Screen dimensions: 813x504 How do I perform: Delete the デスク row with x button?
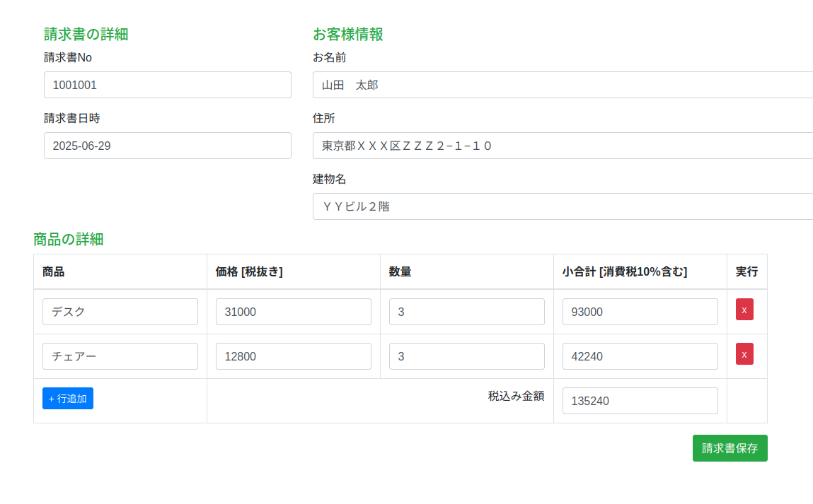tap(744, 310)
